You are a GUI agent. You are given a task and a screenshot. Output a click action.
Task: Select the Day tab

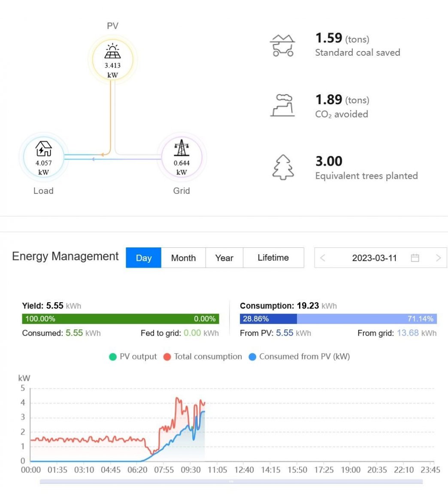[x=143, y=258]
